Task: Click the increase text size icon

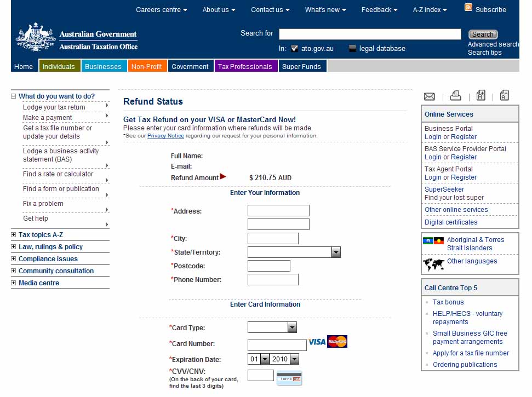Action: pos(480,95)
